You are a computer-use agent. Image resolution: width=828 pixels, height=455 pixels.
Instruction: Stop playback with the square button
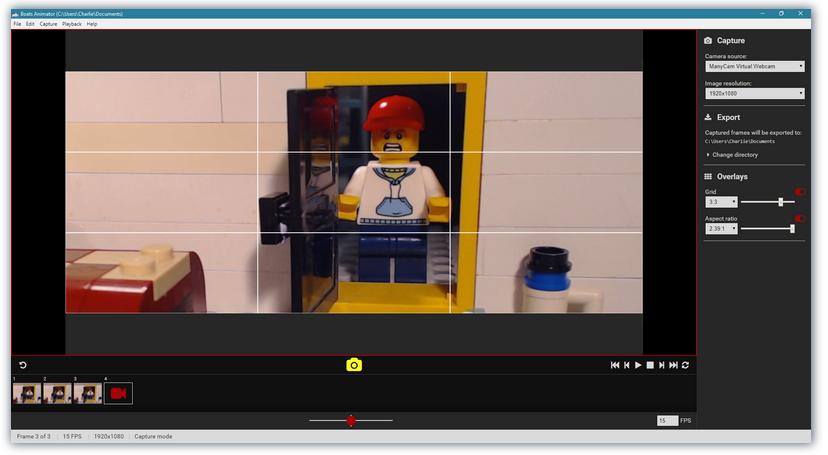click(650, 365)
